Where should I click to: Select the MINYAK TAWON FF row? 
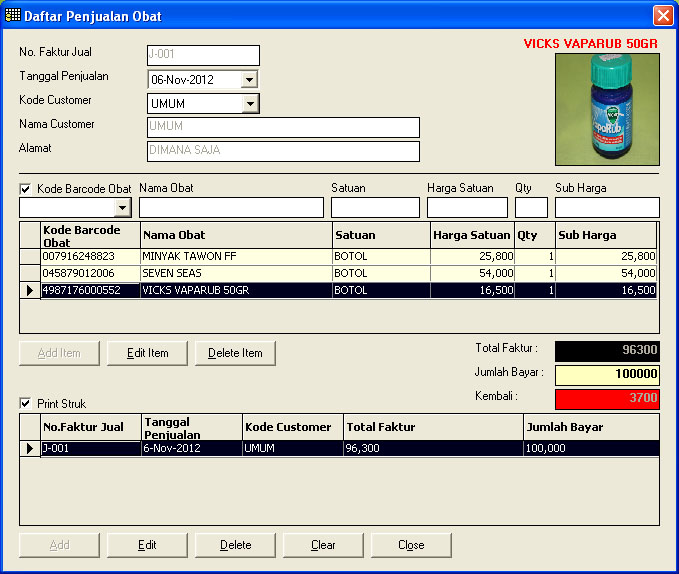pos(235,257)
